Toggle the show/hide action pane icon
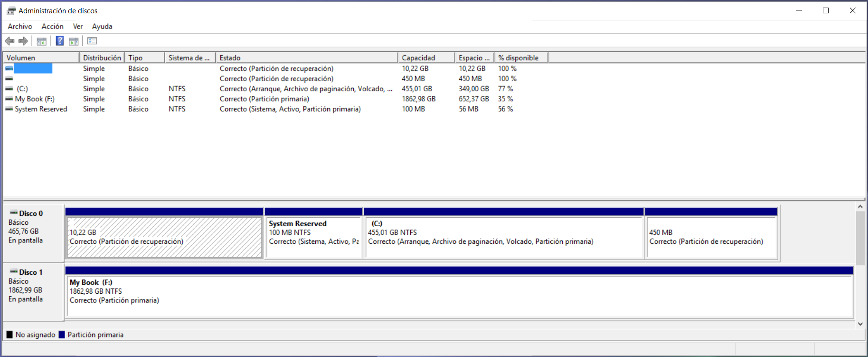 74,41
